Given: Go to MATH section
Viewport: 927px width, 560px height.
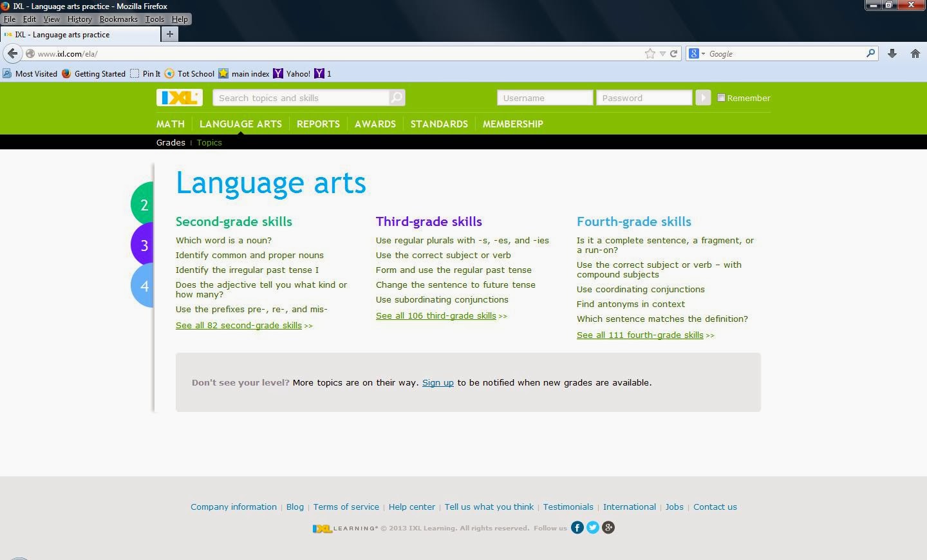Looking at the screenshot, I should [171, 124].
